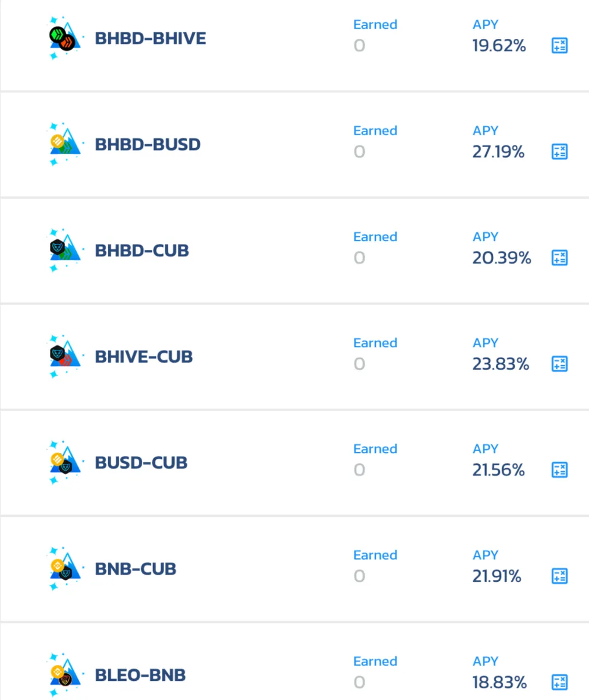Open APY calculator for BHBD-BHIVE
589x700 pixels.
559,45
